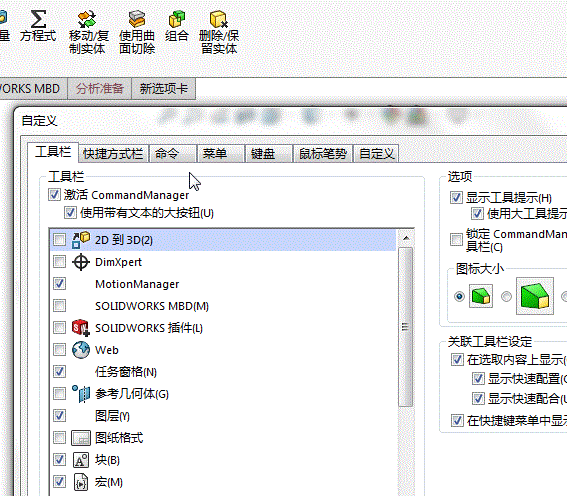Uncheck the 块(B) checkbox

59,460
